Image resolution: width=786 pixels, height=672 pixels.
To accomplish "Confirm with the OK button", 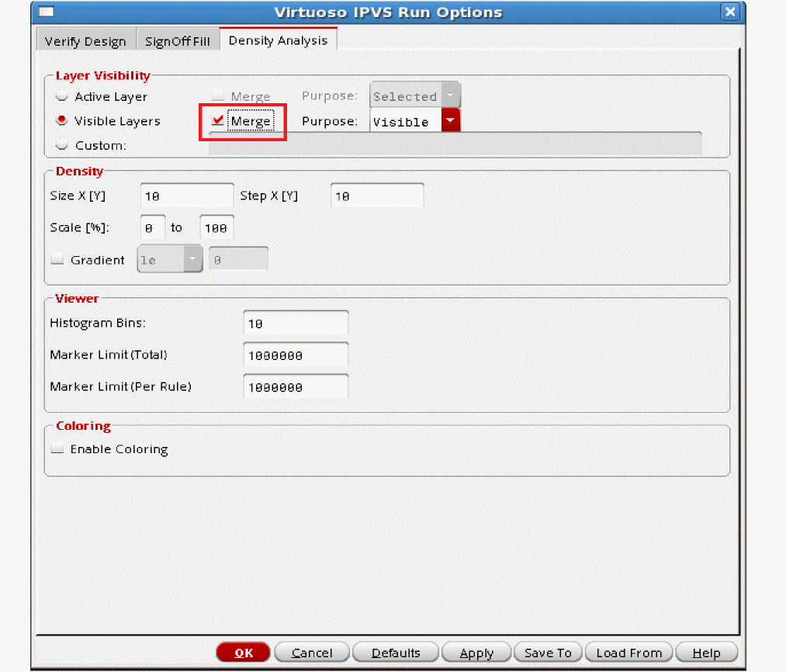I will pyautogui.click(x=243, y=652).
